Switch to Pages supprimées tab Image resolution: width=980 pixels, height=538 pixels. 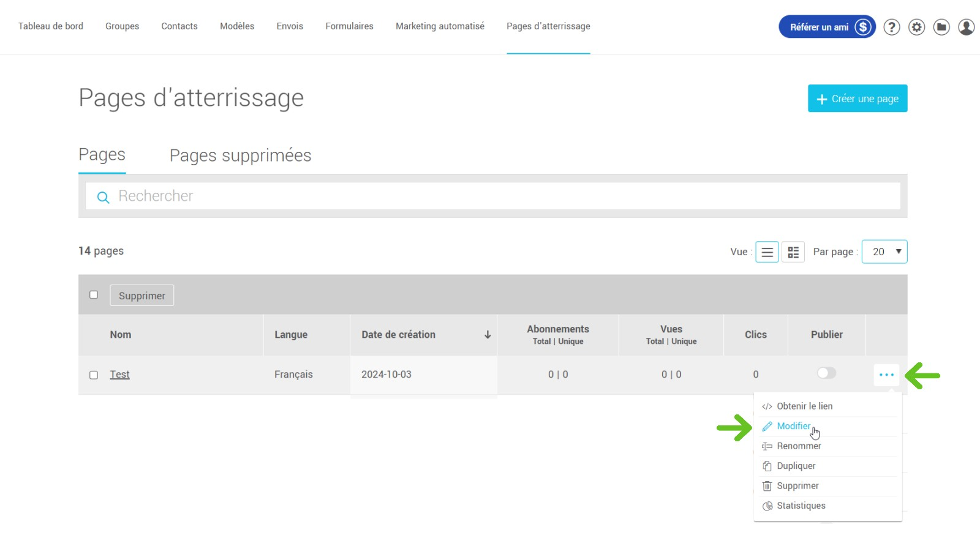coord(240,155)
